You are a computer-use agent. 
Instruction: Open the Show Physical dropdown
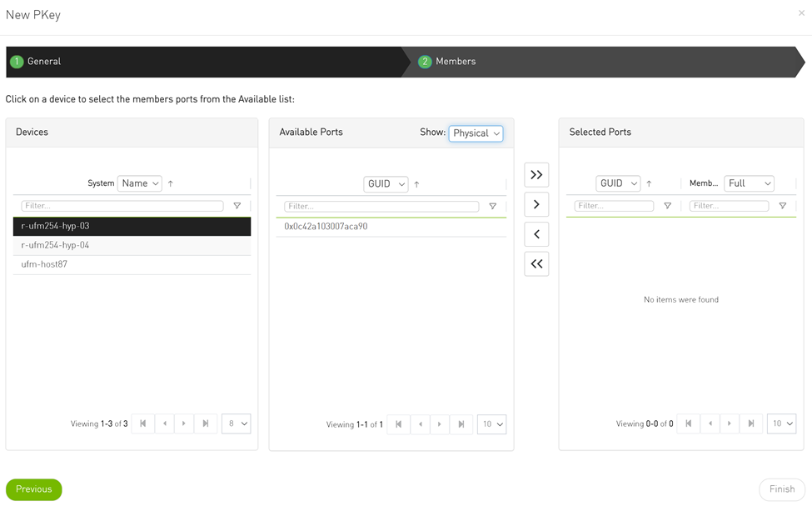[x=476, y=133]
